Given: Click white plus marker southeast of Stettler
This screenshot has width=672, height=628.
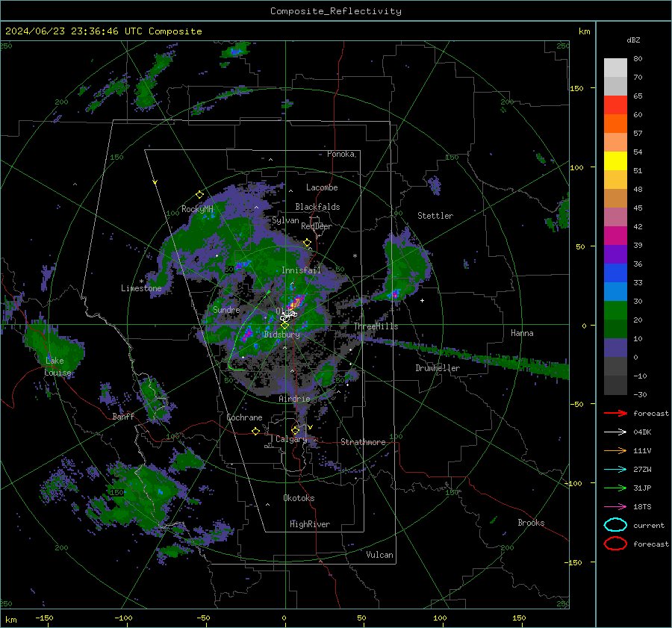Looking at the screenshot, I should tap(422, 300).
